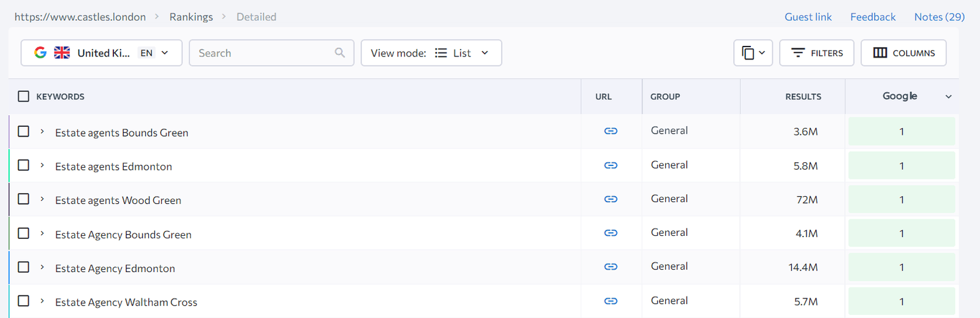Open the United Kingdom search engine dropdown
The height and width of the screenshot is (318, 980).
(102, 53)
